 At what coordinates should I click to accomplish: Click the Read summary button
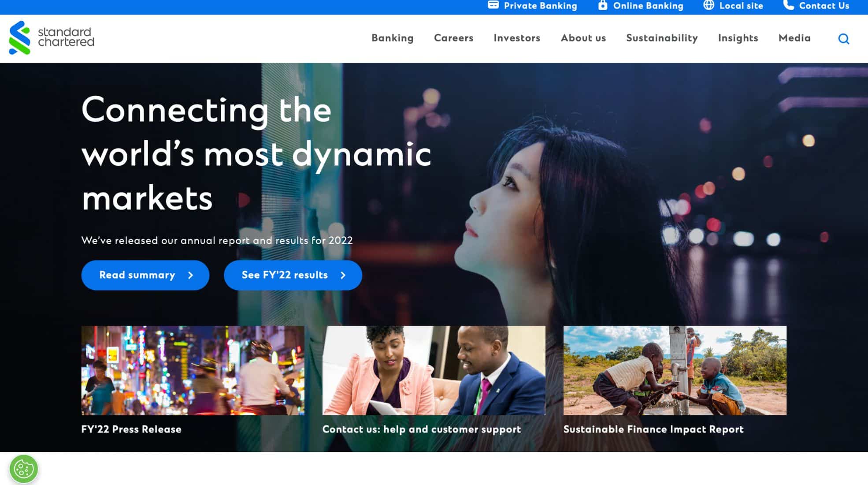point(145,275)
